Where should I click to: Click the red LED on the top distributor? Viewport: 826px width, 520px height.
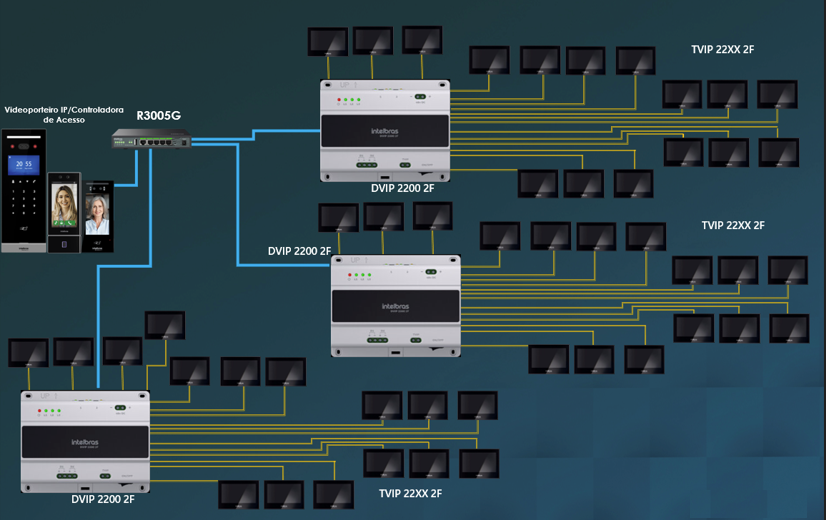[339, 99]
